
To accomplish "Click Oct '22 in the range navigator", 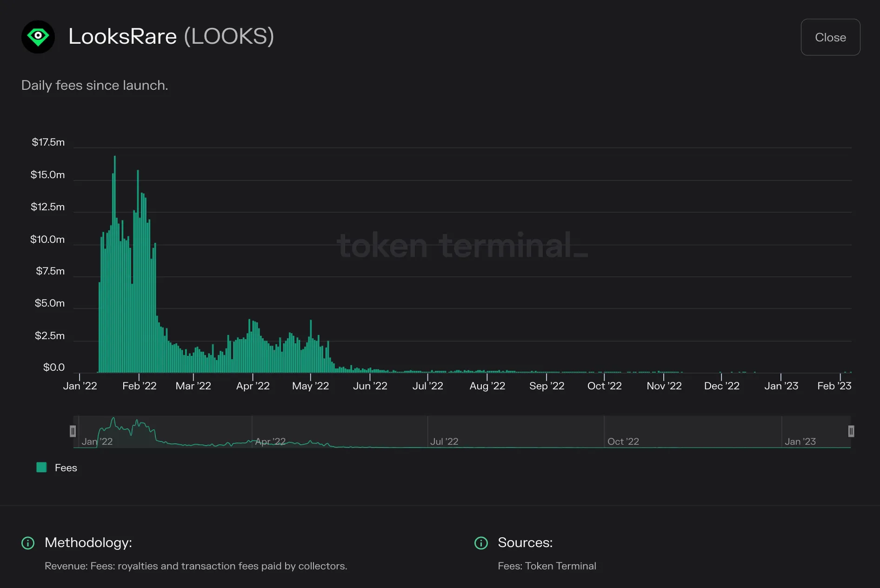I will coord(623,441).
